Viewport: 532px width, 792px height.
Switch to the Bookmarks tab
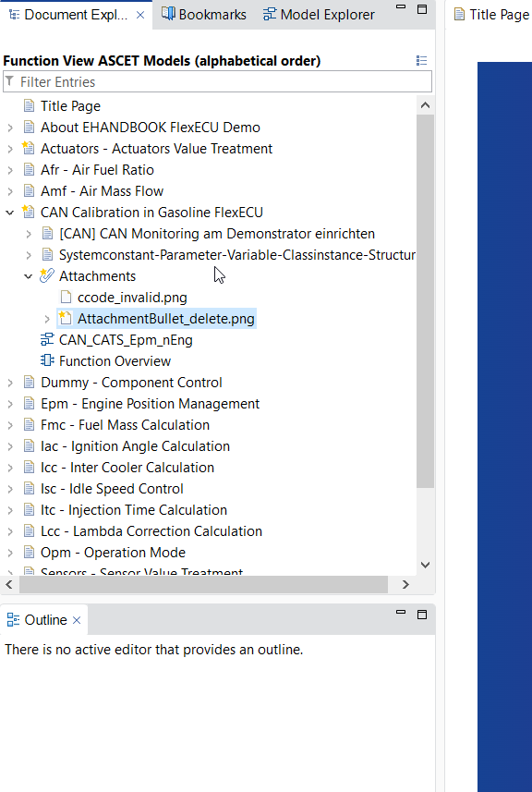coord(204,15)
